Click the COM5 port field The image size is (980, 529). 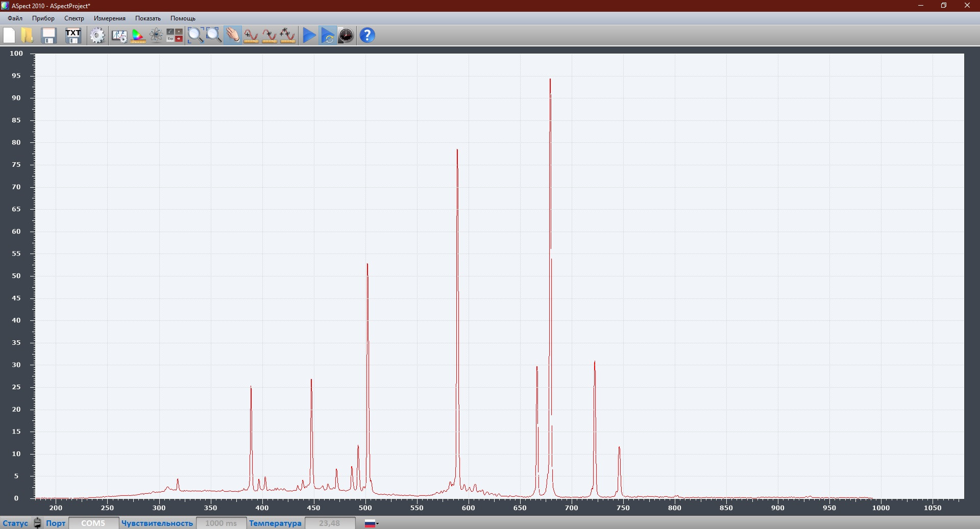pos(93,523)
